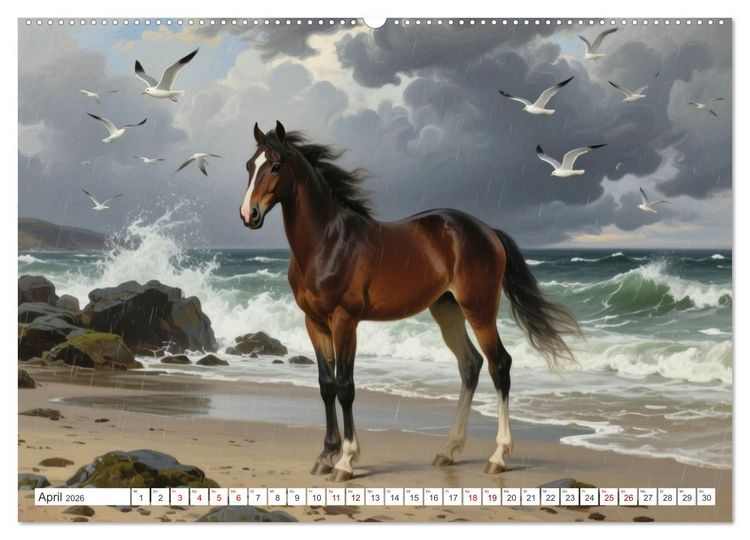The height and width of the screenshot is (540, 750).
Task: Click the red day 6 cell
Action: point(238,496)
